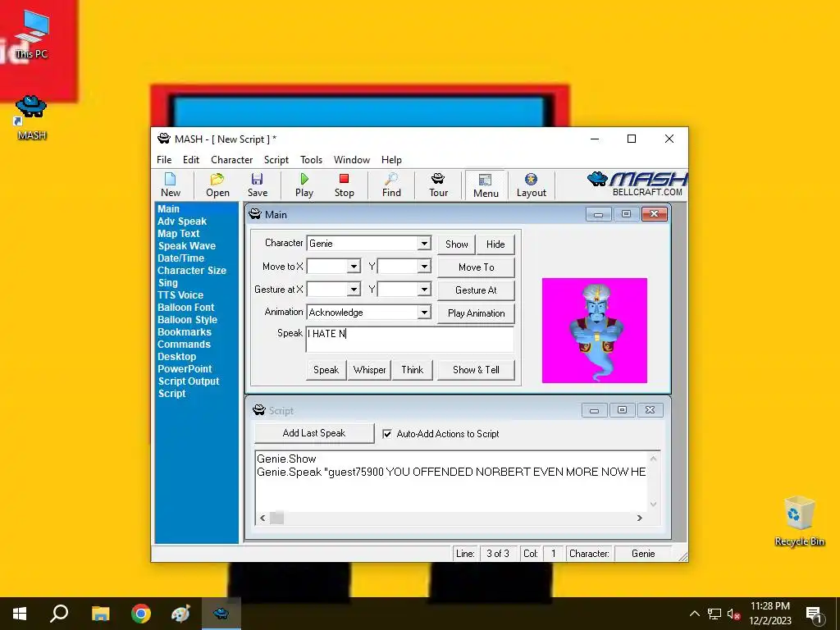The width and height of the screenshot is (840, 630).
Task: Click the New script toolbar icon
Action: (171, 185)
